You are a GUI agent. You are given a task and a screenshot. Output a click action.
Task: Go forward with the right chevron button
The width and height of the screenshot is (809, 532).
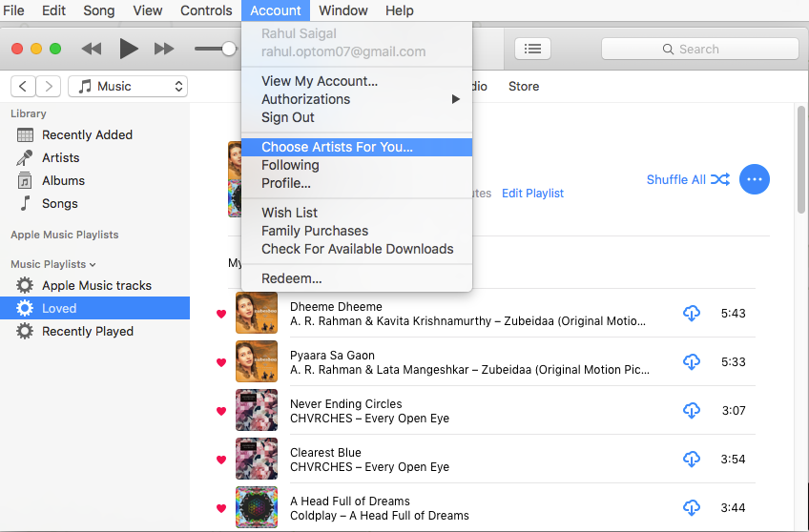(x=49, y=86)
